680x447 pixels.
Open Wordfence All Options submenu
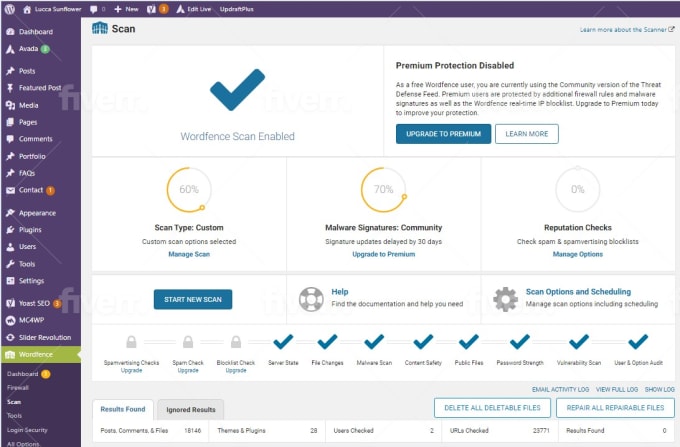click(23, 444)
